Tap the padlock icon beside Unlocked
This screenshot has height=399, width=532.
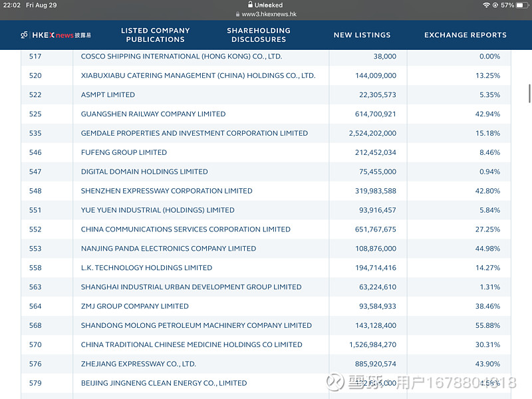click(250, 5)
